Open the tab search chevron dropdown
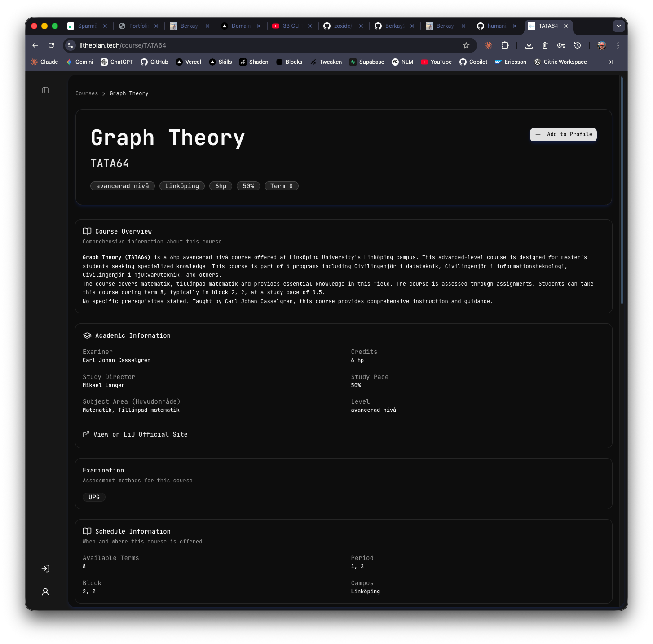 point(618,26)
